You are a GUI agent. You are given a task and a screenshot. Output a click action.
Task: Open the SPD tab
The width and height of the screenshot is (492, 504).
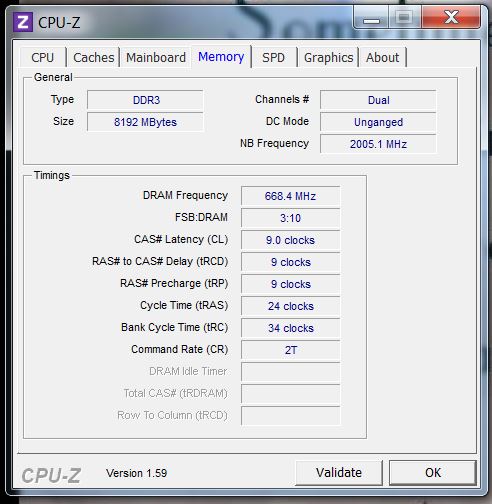273,57
